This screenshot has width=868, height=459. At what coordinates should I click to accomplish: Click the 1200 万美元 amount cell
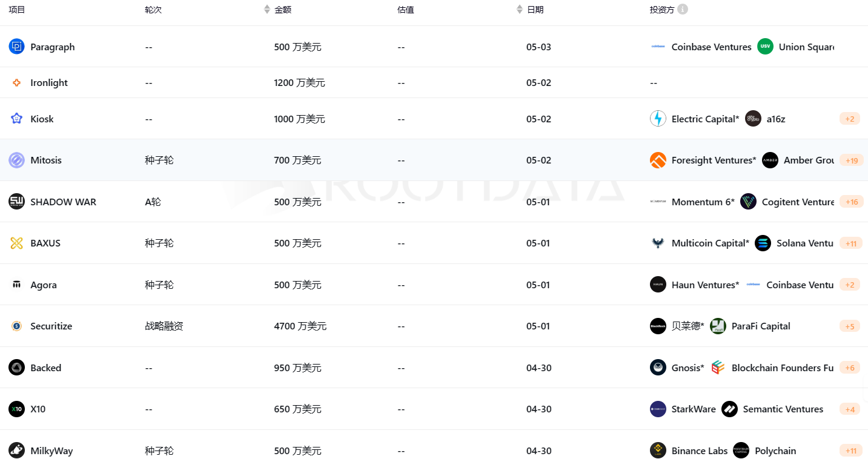pos(300,82)
